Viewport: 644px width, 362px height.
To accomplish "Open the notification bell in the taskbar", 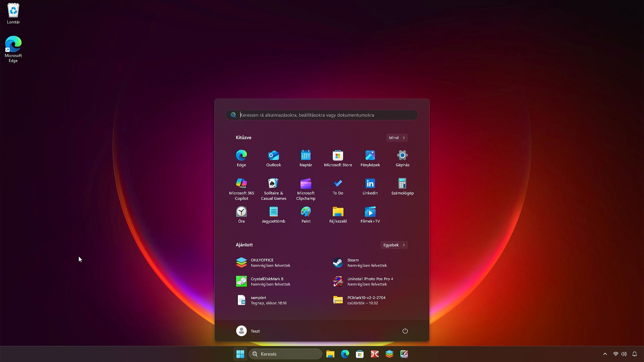I will tap(634, 354).
